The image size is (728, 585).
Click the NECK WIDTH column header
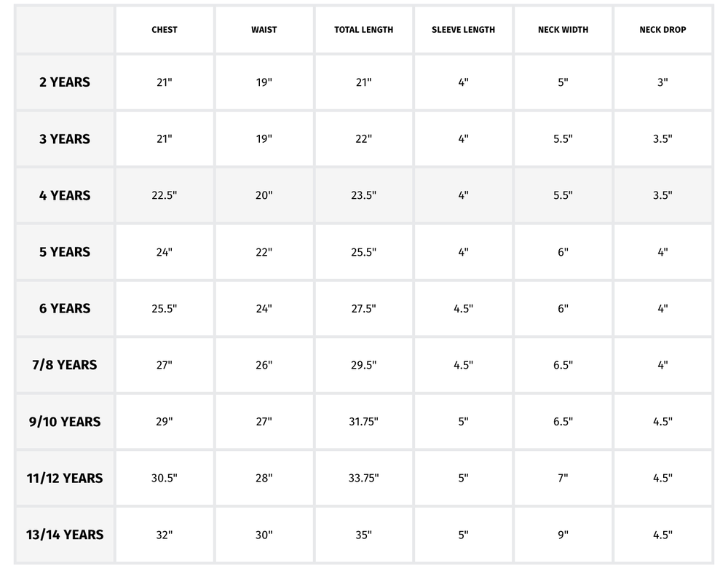click(x=563, y=30)
